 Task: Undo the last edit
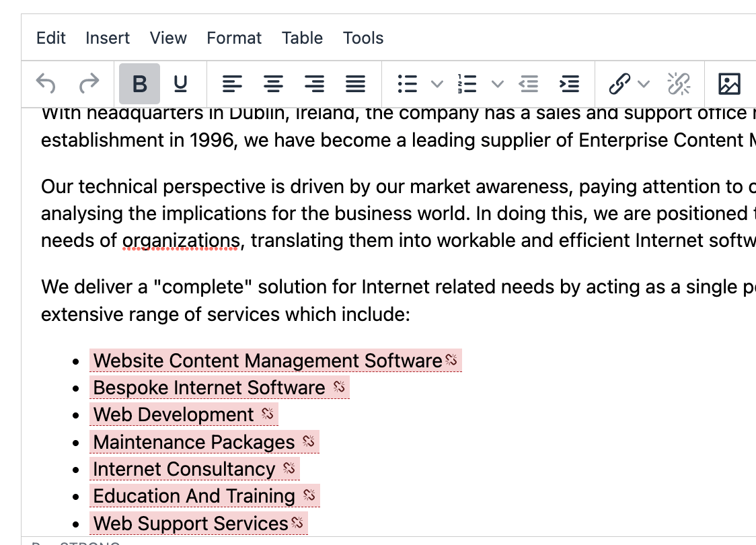pos(45,83)
